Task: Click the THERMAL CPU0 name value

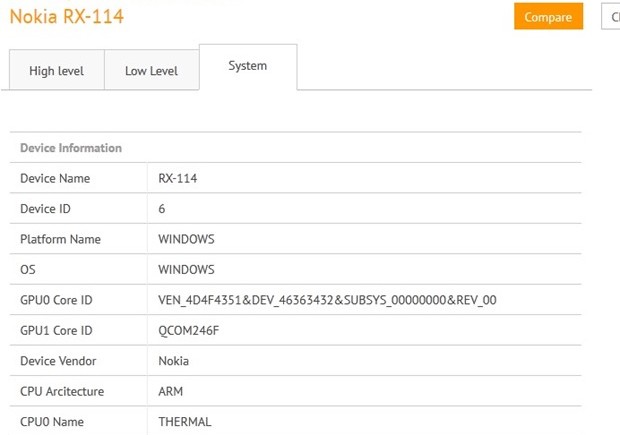Action: click(x=185, y=422)
